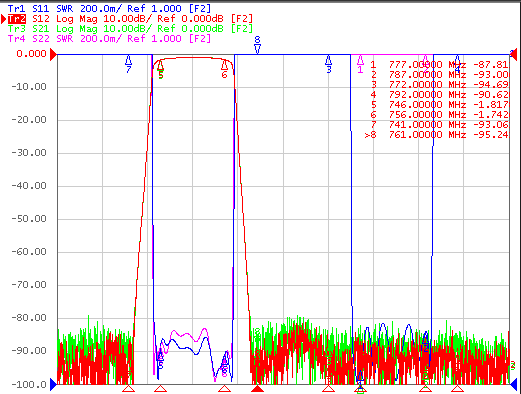Click the red reference-level triangle beside 0.000
This screenshot has width=521, height=394.
53,54
